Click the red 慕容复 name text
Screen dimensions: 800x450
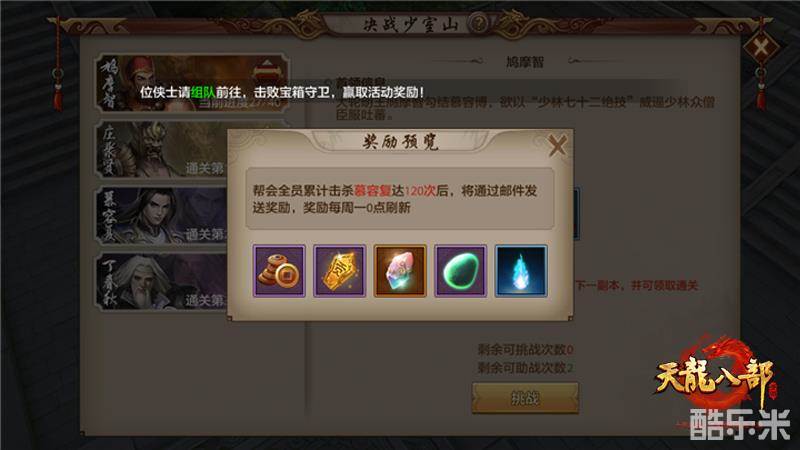click(373, 191)
